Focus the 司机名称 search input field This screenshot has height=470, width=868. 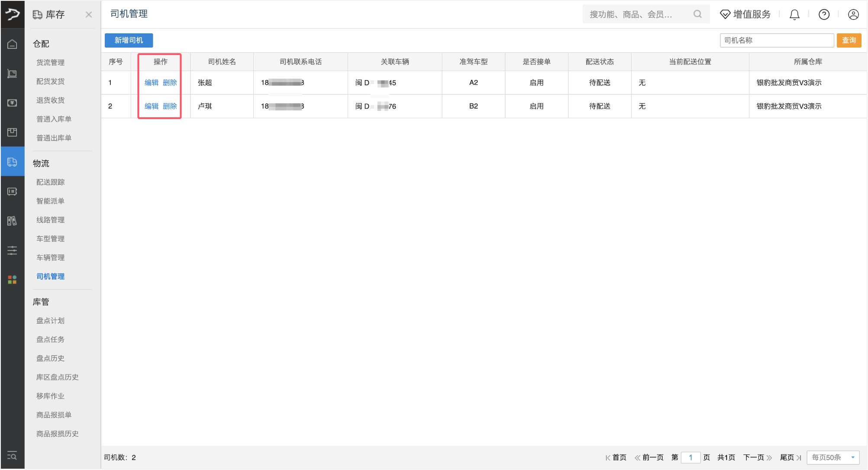[776, 40]
